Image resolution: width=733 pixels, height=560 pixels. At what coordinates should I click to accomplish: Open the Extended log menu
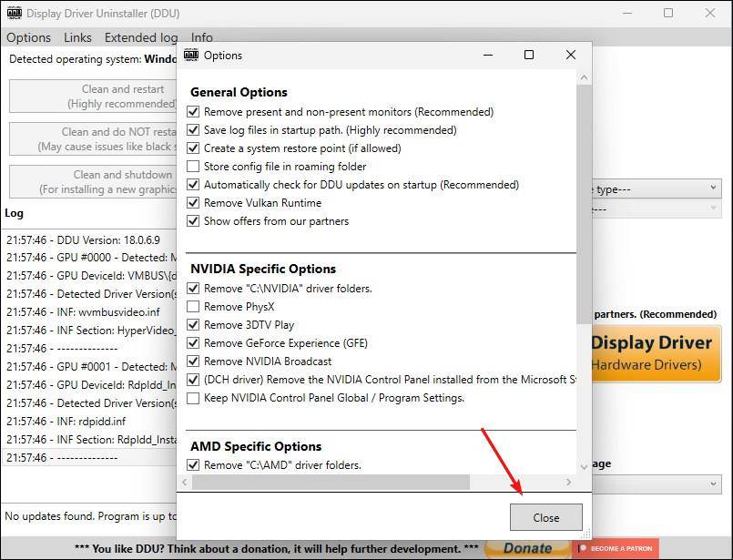point(141,37)
